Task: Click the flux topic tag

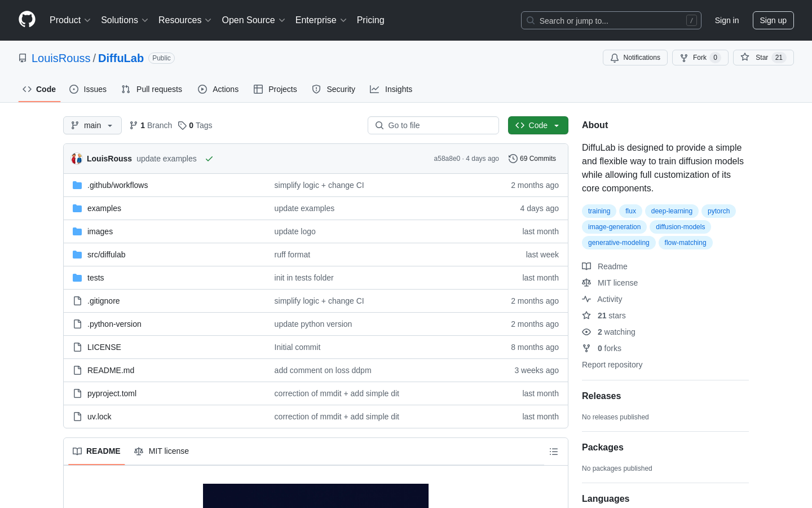Action: pyautogui.click(x=630, y=211)
